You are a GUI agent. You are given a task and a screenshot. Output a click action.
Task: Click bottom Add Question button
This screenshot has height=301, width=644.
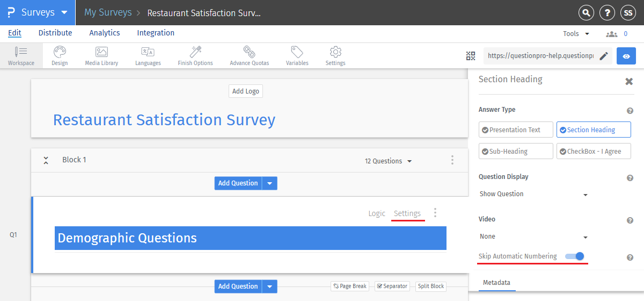pyautogui.click(x=238, y=286)
